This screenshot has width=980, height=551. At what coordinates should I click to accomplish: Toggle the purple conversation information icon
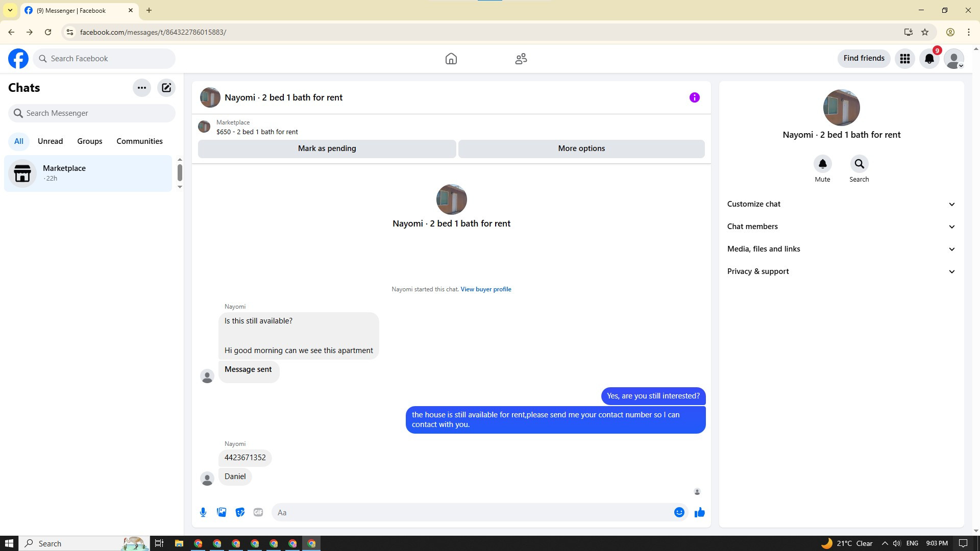[x=694, y=97]
